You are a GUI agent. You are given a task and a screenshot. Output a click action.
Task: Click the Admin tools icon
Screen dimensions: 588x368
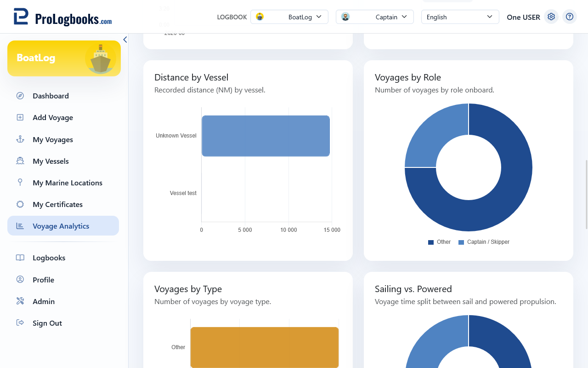pyautogui.click(x=20, y=301)
